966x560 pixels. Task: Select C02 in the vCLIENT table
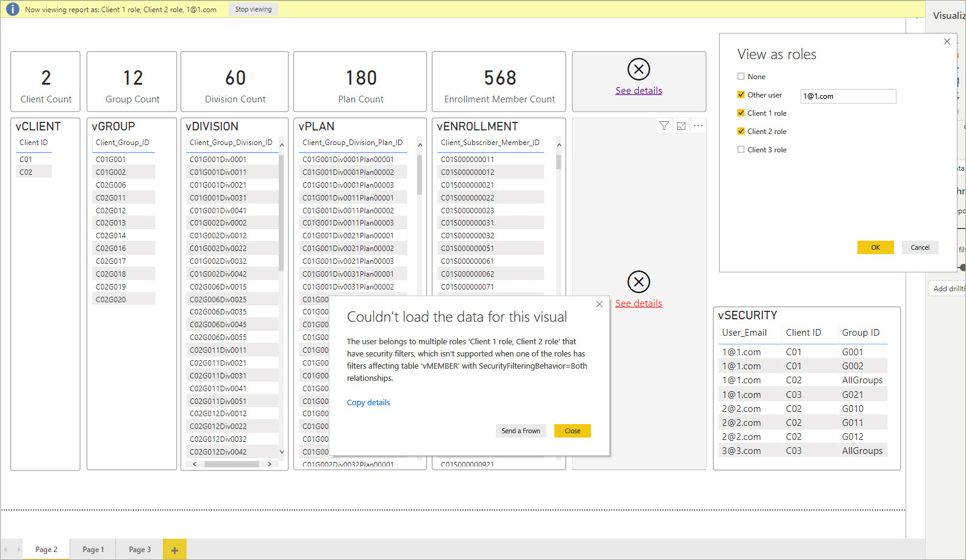(35, 172)
